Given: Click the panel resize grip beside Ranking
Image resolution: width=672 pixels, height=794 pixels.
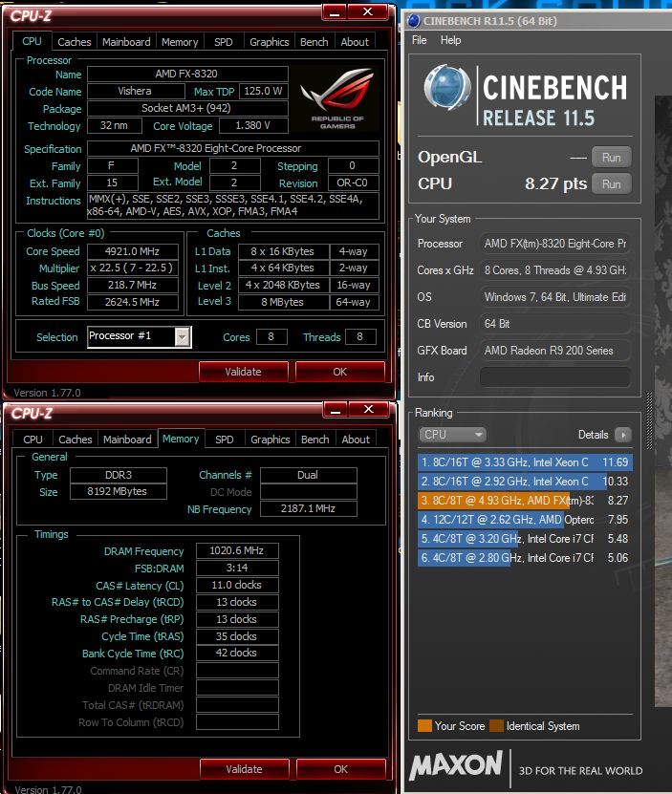Looking at the screenshot, I should click(650, 421).
